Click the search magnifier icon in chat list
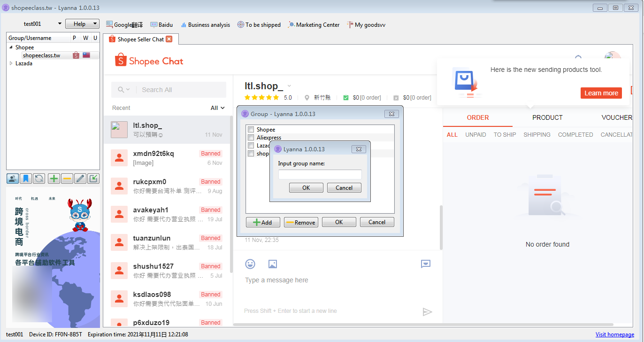Viewport: 644px width, 342px height. pyautogui.click(x=121, y=90)
